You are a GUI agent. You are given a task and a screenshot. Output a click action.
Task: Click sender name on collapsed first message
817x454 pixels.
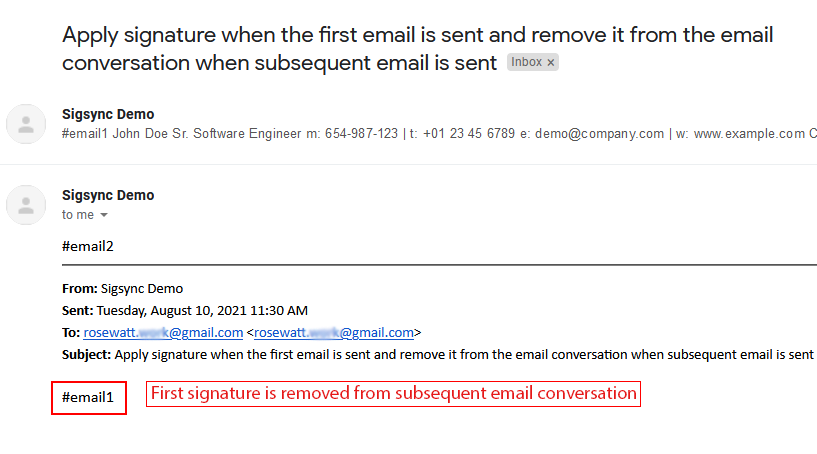click(108, 114)
